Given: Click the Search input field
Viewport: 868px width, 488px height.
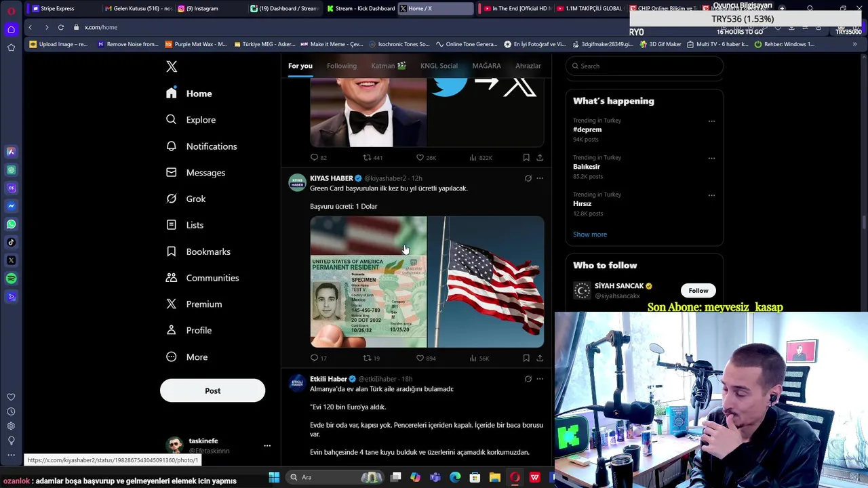Looking at the screenshot, I should [x=644, y=66].
